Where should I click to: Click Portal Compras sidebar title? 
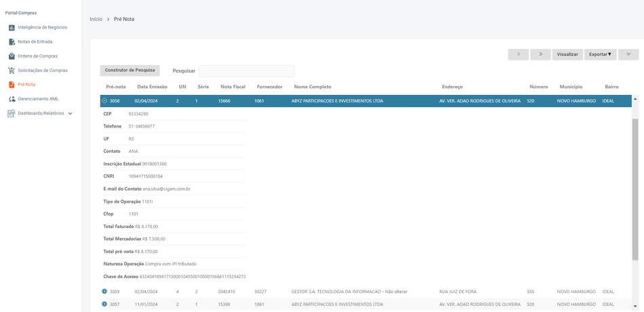pos(21,13)
